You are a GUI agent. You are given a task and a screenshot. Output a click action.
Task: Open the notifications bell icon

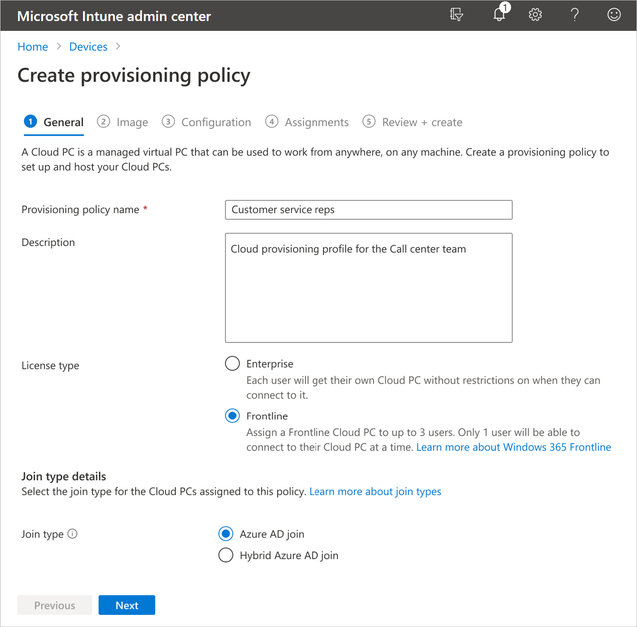(500, 13)
